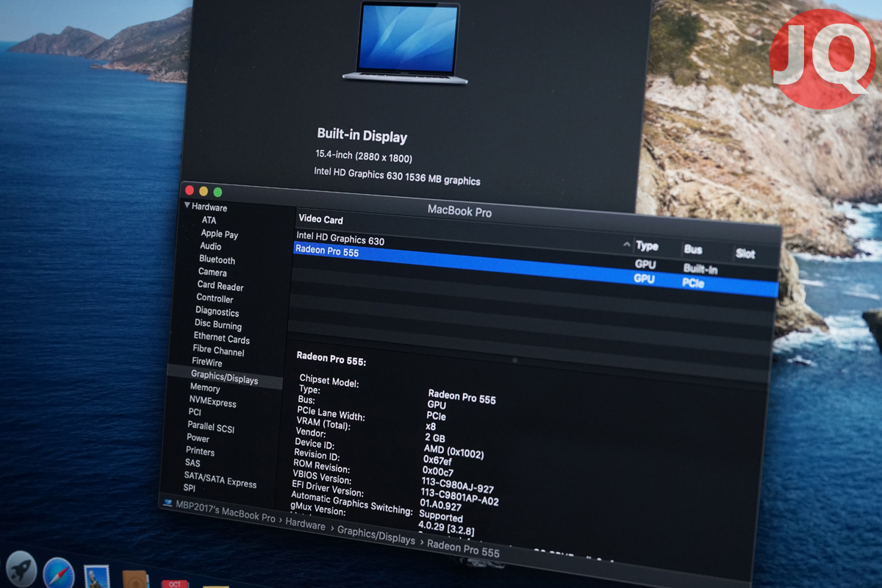Open the Mail app in the Dock
The height and width of the screenshot is (588, 882).
click(x=96, y=577)
